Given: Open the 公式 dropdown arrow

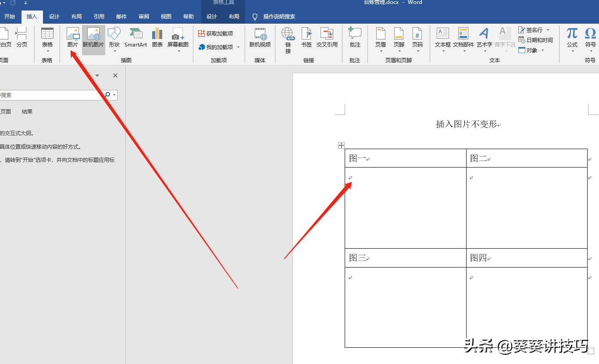Looking at the screenshot, I should pyautogui.click(x=572, y=51).
